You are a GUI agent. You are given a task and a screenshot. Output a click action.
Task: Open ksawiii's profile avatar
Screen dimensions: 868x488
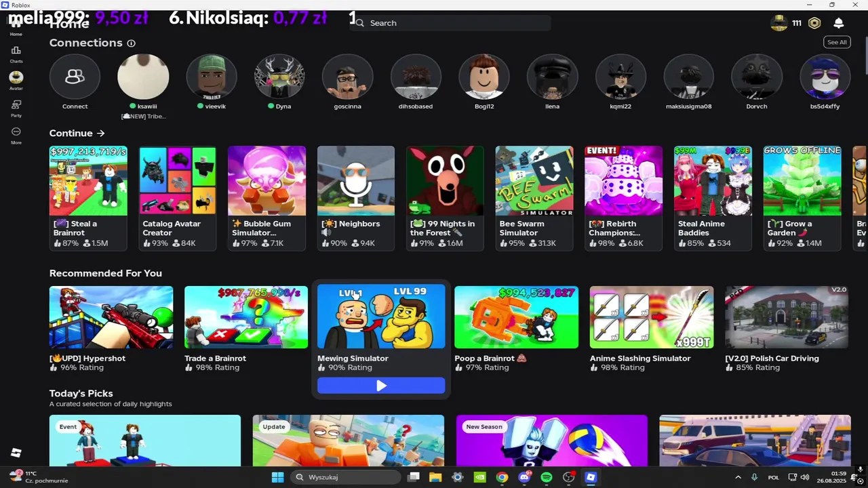pos(143,77)
